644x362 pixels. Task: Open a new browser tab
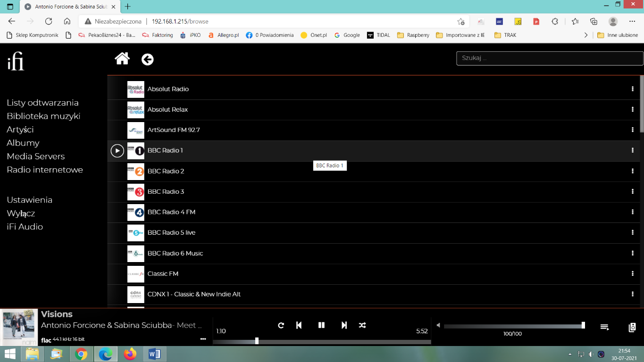tap(127, 7)
